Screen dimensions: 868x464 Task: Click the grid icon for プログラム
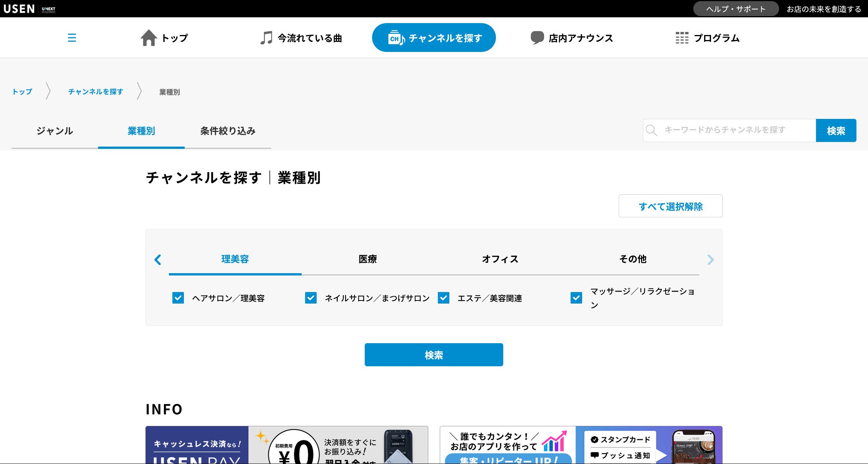682,38
